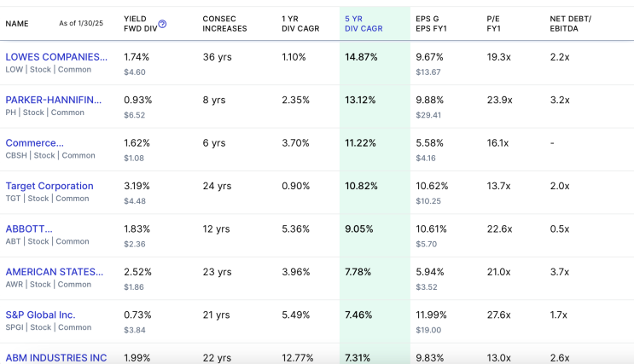634x364 pixels.
Task: Open the ABM INDUSTRIES INC link
Action: [56, 357]
